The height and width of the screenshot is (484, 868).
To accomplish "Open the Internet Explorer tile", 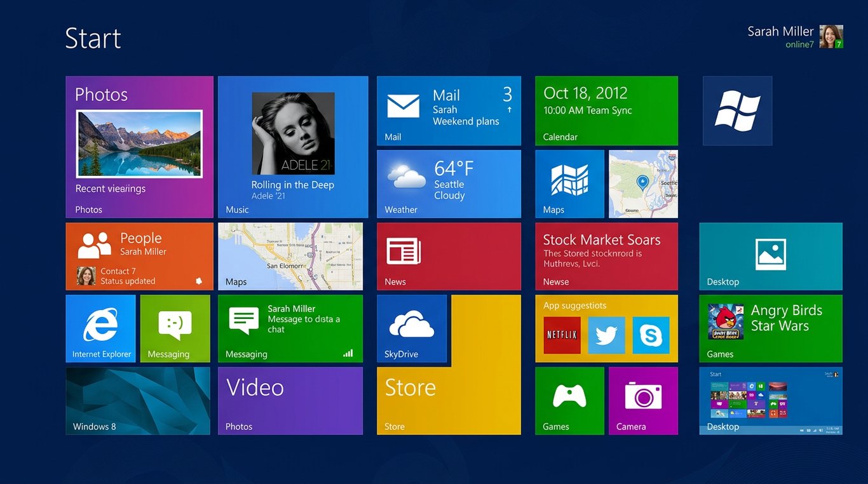I will click(100, 328).
